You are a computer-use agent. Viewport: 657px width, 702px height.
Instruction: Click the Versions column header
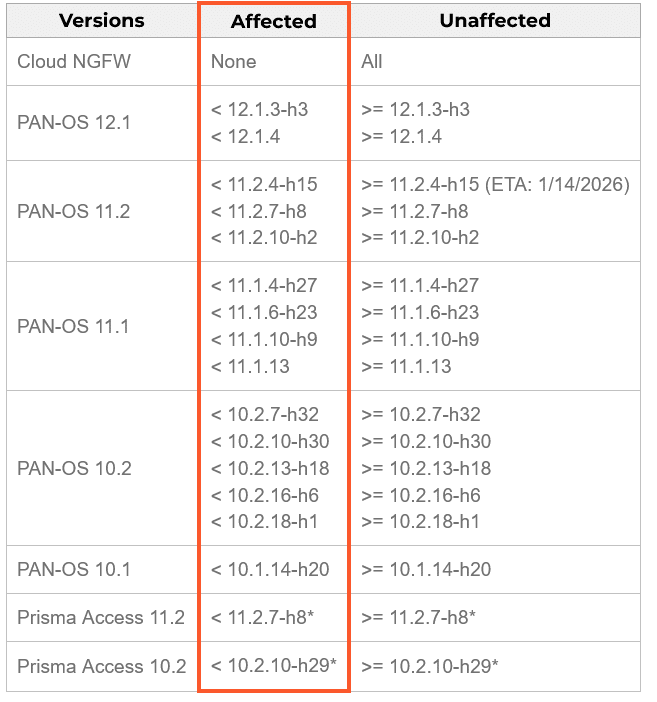coord(101,20)
